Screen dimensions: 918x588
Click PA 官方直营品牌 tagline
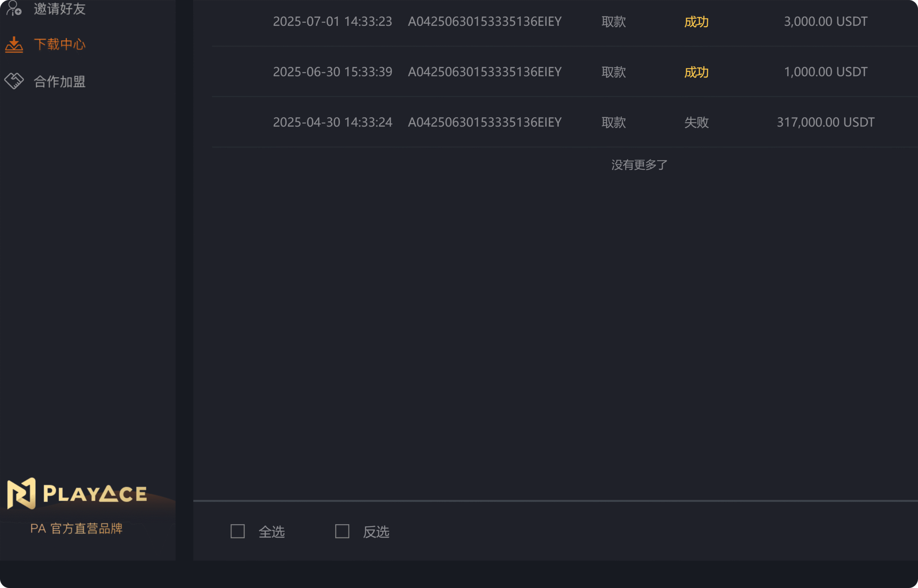pyautogui.click(x=76, y=529)
